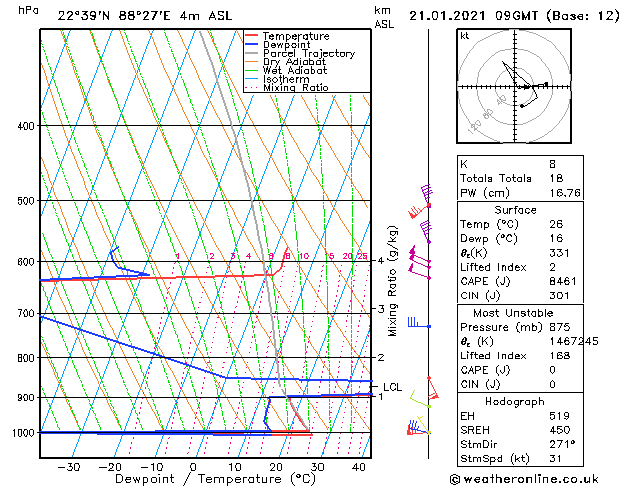Click the SREH value in Hodograph table
Viewport: 629px width, 486px height.
559,430
